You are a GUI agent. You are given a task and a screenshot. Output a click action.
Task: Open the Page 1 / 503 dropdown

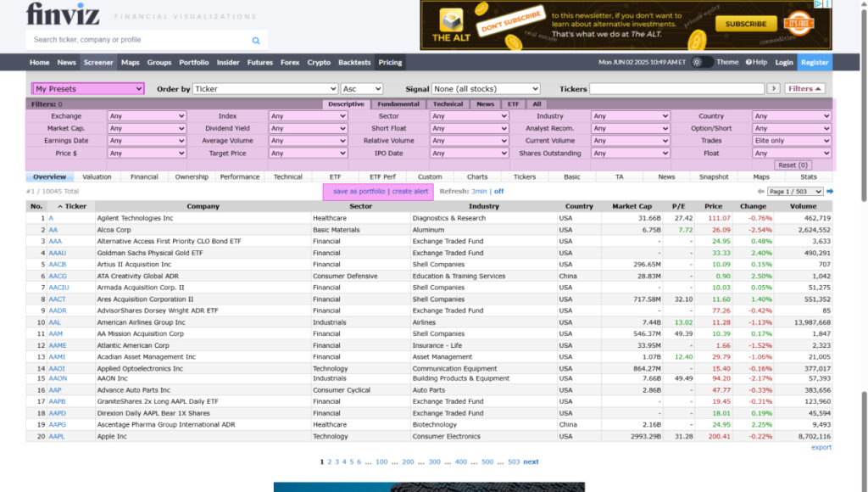click(795, 191)
